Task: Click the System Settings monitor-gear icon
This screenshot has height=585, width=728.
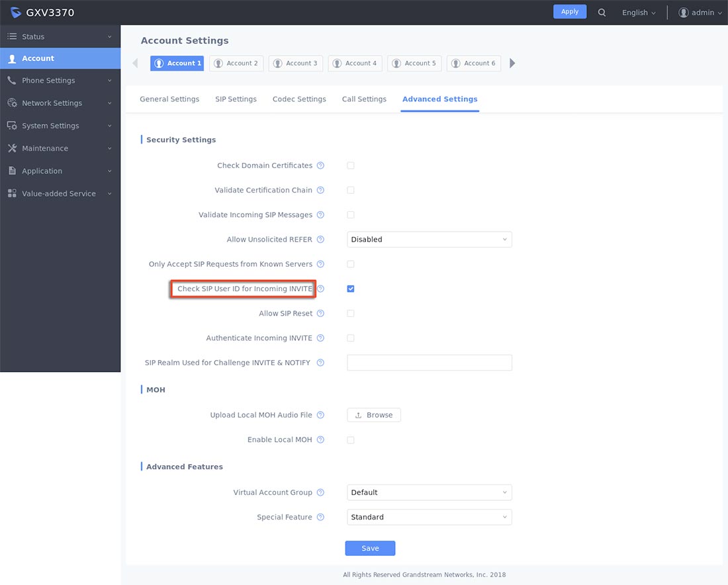Action: point(12,126)
